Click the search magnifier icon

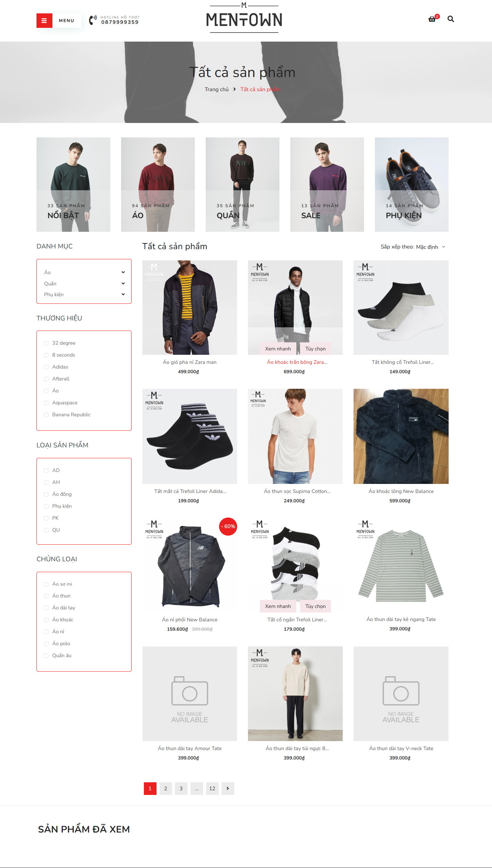point(451,19)
